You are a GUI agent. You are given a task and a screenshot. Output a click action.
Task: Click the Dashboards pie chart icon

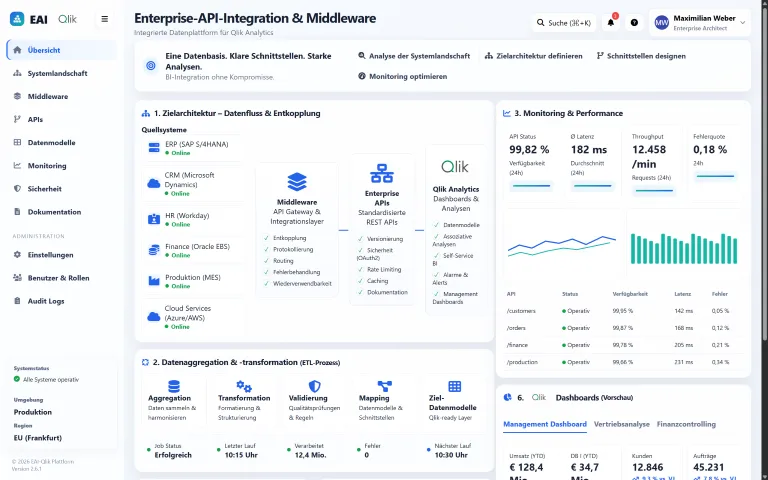(507, 397)
